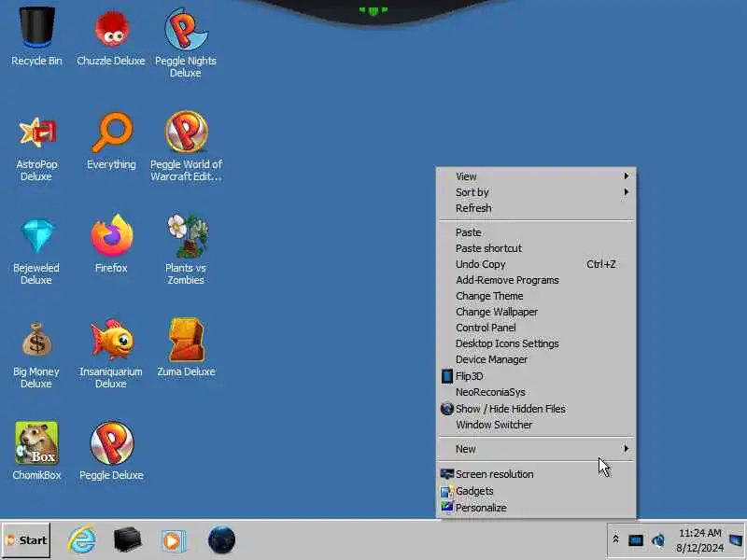747x560 pixels.
Task: Launch the media player taskbar icon
Action: [173, 540]
